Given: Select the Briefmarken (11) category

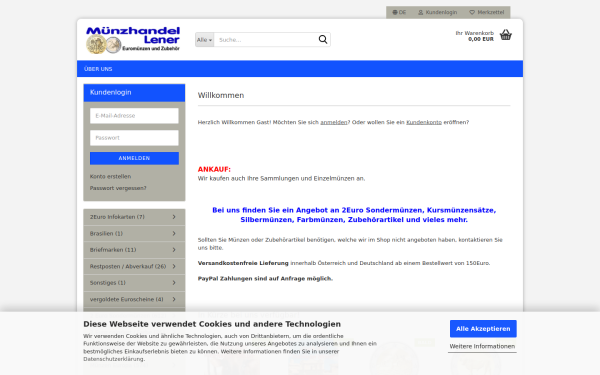Looking at the screenshot, I should coord(134,250).
